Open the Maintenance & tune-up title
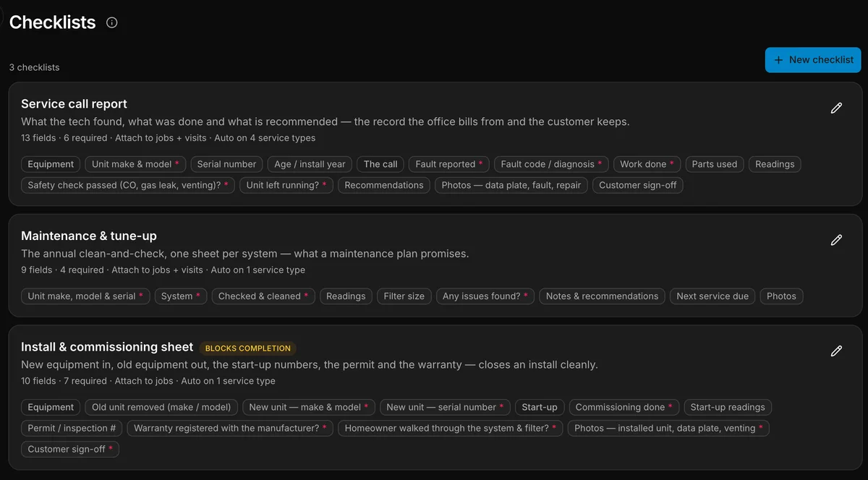 (89, 236)
